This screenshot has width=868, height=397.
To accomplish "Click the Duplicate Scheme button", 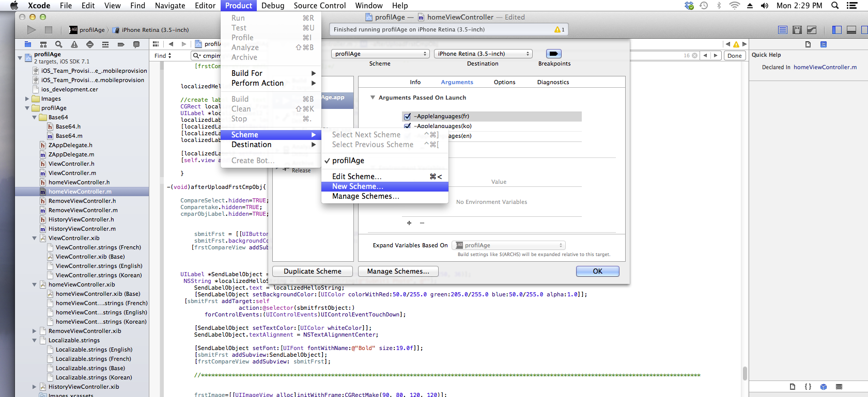I will click(x=313, y=271).
